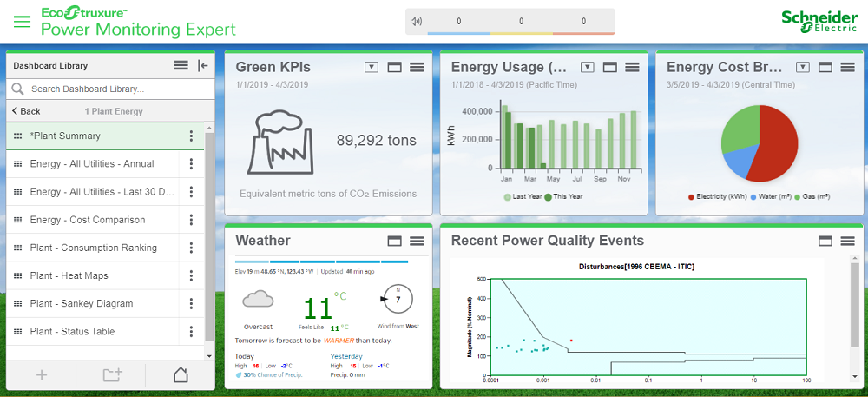The width and height of the screenshot is (868, 397).
Task: Open Plant - Consumption Ranking dashboard
Action: click(93, 248)
